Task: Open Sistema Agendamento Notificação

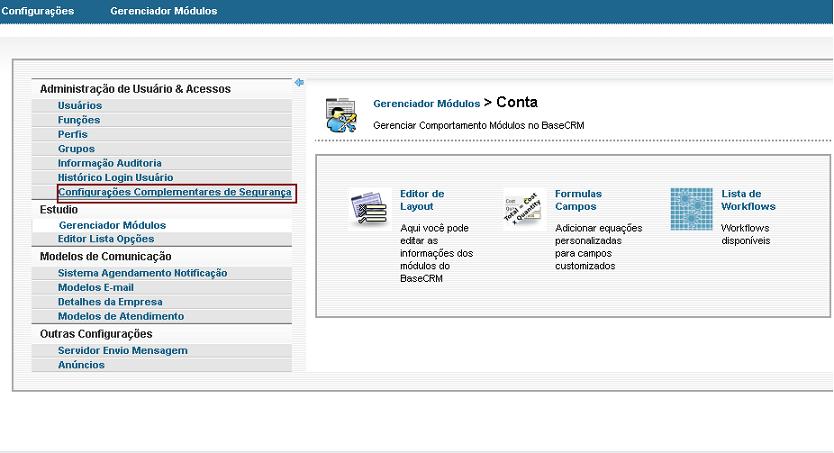Action: [x=142, y=273]
